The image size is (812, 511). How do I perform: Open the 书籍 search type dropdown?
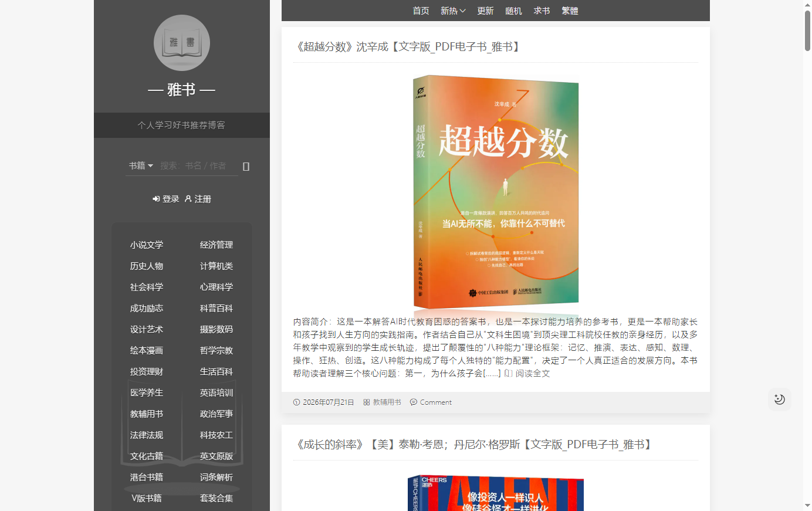(x=141, y=166)
